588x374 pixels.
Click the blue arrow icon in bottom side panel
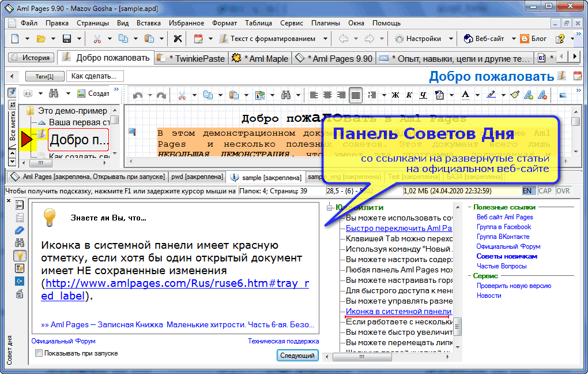click(20, 281)
